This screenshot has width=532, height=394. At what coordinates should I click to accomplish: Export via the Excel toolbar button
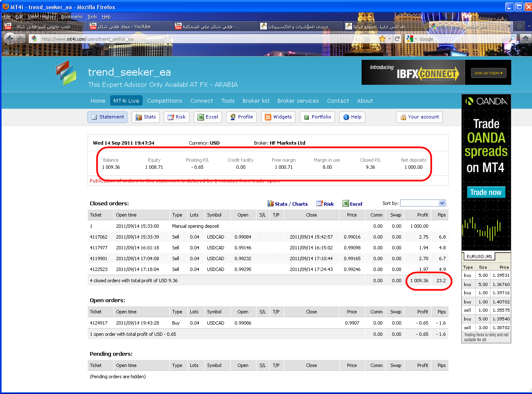(208, 117)
